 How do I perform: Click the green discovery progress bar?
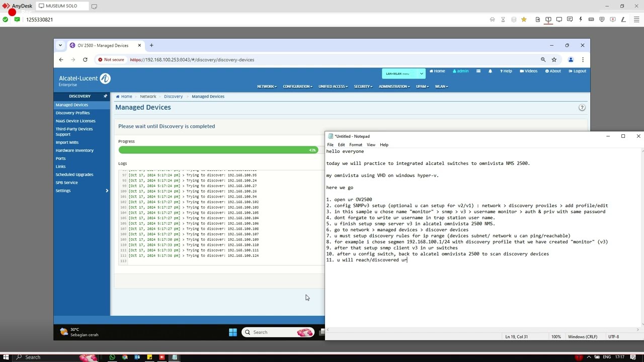[218, 150]
